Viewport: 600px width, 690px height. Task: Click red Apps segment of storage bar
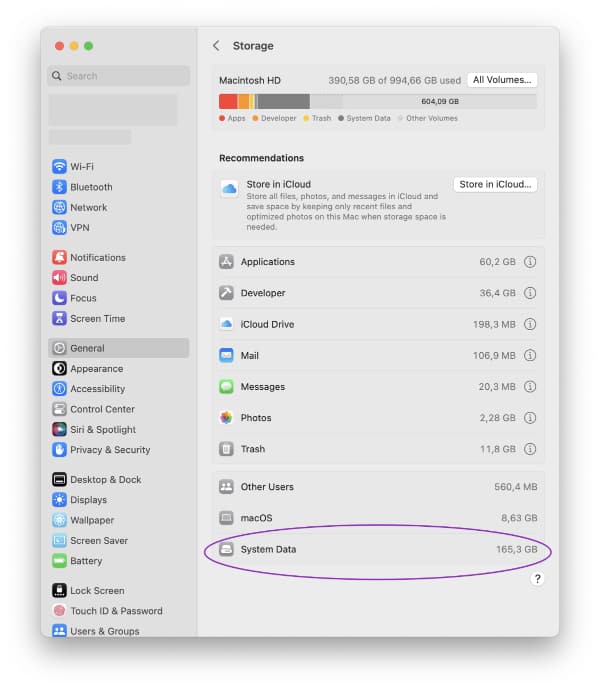228,101
